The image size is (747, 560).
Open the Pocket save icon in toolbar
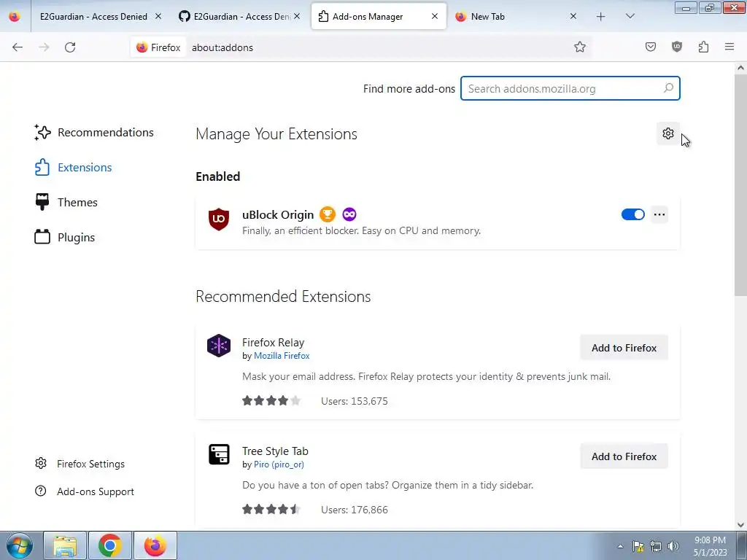[x=650, y=47]
